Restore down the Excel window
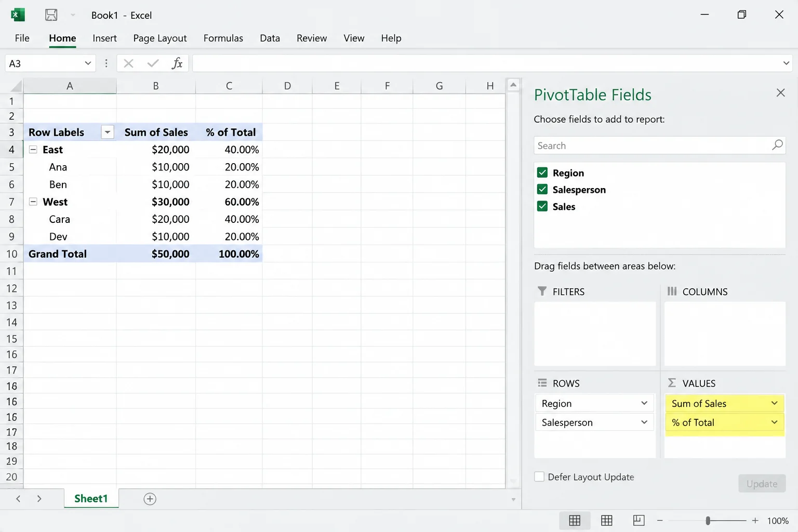Image resolution: width=798 pixels, height=532 pixels. pos(742,15)
